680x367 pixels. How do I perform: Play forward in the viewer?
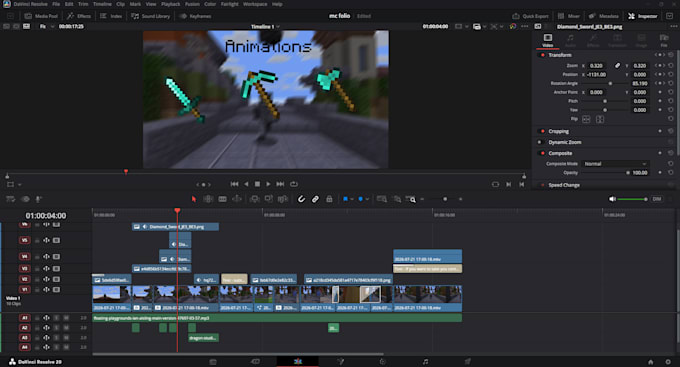pyautogui.click(x=268, y=184)
